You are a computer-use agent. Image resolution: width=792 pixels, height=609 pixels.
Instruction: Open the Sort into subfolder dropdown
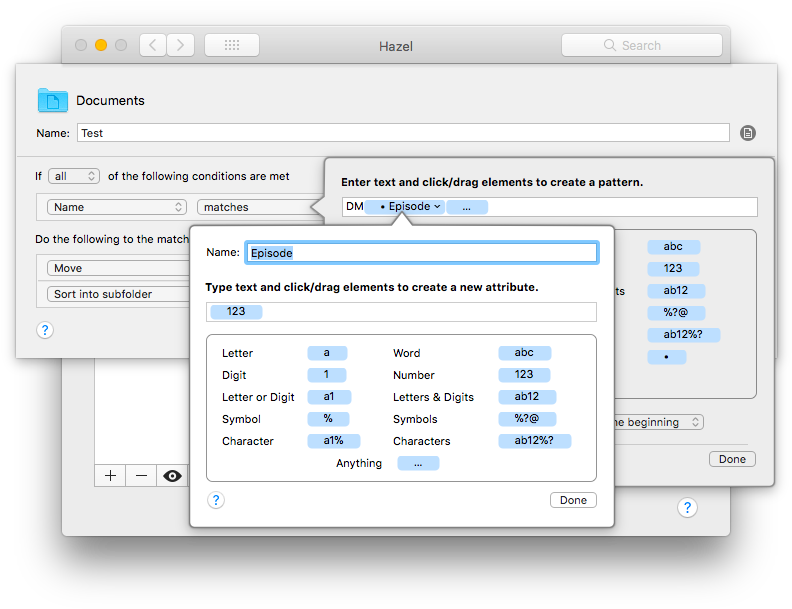118,294
